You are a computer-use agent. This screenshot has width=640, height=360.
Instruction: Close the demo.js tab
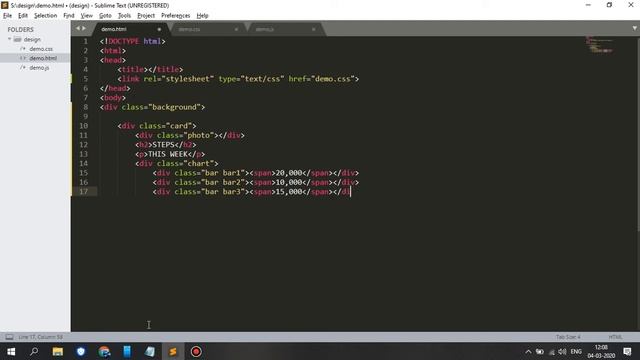coord(313,29)
